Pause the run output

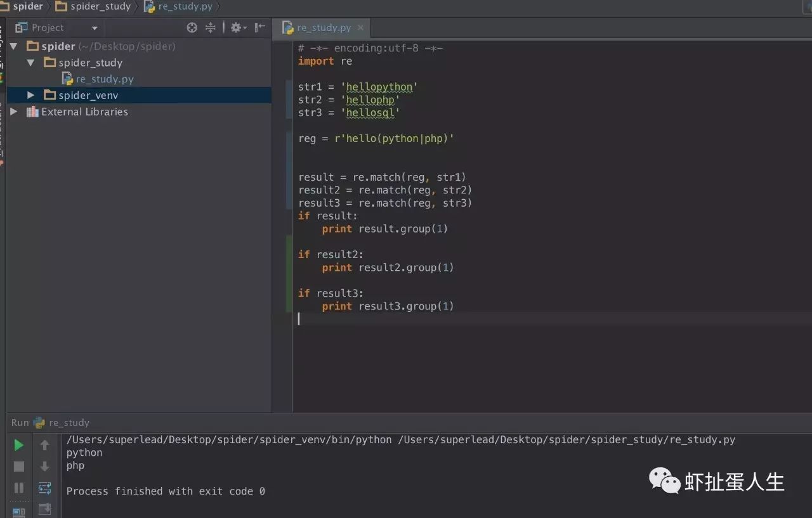(x=19, y=488)
